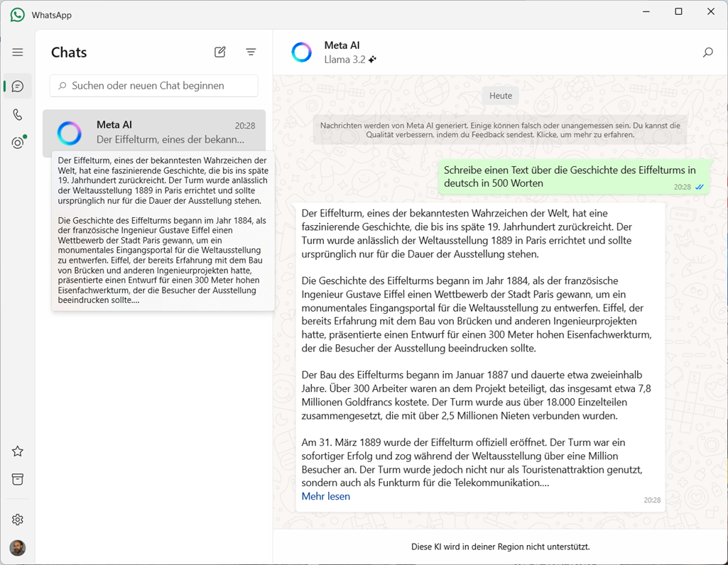Click the 'Heute' date label
The height and width of the screenshot is (565, 728).
[x=500, y=96]
